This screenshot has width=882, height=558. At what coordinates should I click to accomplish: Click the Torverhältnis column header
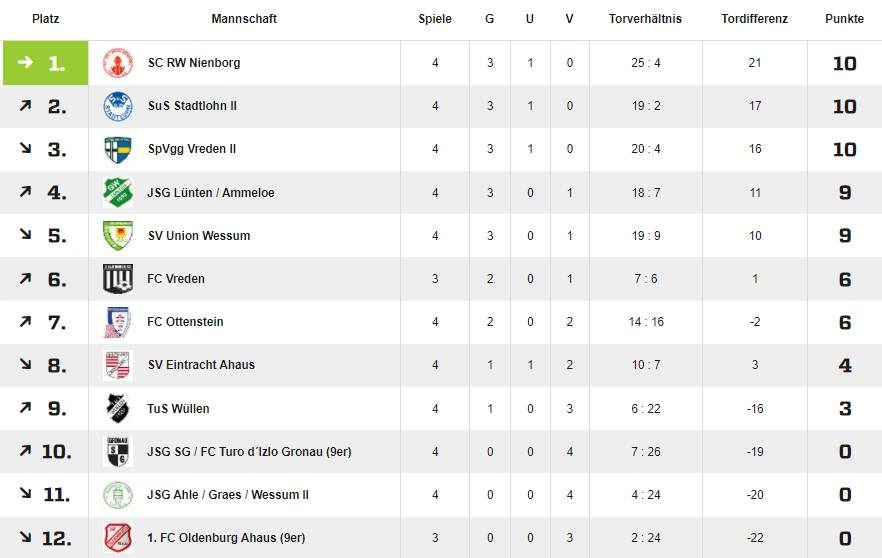[x=645, y=19]
